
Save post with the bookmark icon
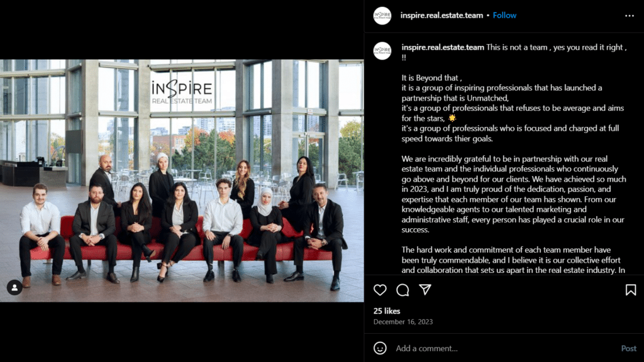[631, 290]
